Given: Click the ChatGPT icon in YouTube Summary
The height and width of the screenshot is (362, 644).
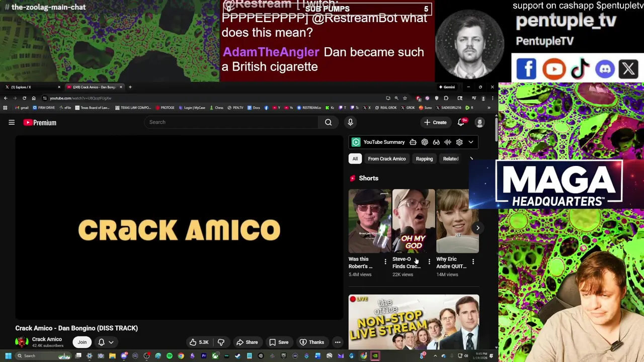Looking at the screenshot, I should tap(425, 142).
